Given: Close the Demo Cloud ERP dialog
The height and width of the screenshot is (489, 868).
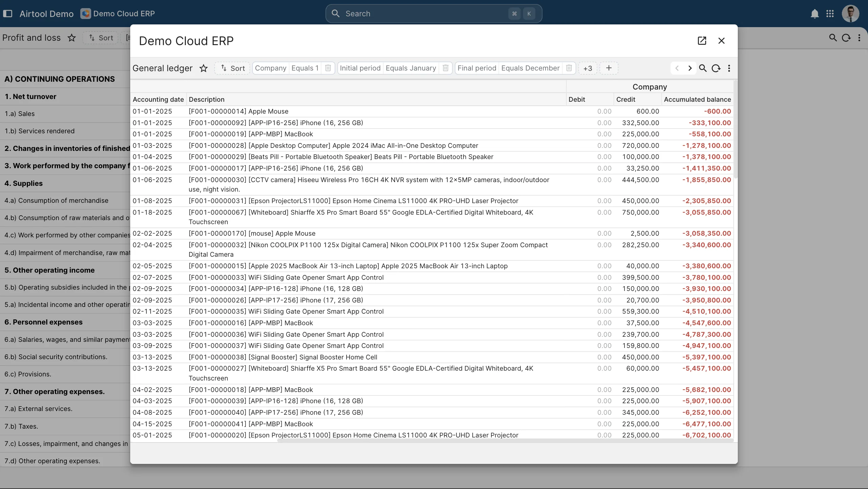Looking at the screenshot, I should pyautogui.click(x=722, y=41).
